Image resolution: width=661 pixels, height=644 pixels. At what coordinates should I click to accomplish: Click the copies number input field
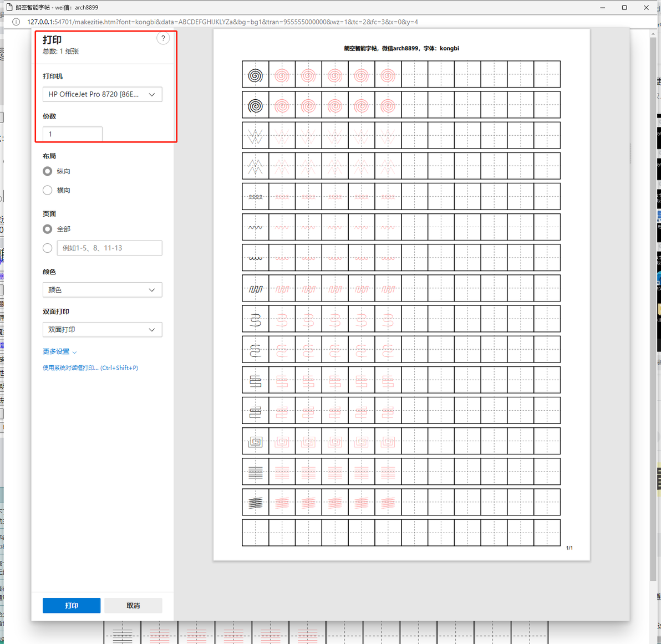(73, 134)
